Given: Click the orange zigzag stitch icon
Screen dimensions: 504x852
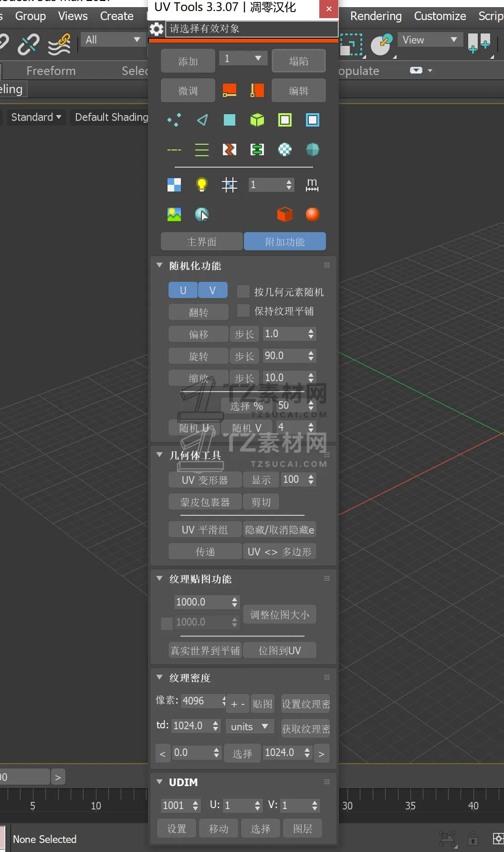Looking at the screenshot, I should click(230, 150).
